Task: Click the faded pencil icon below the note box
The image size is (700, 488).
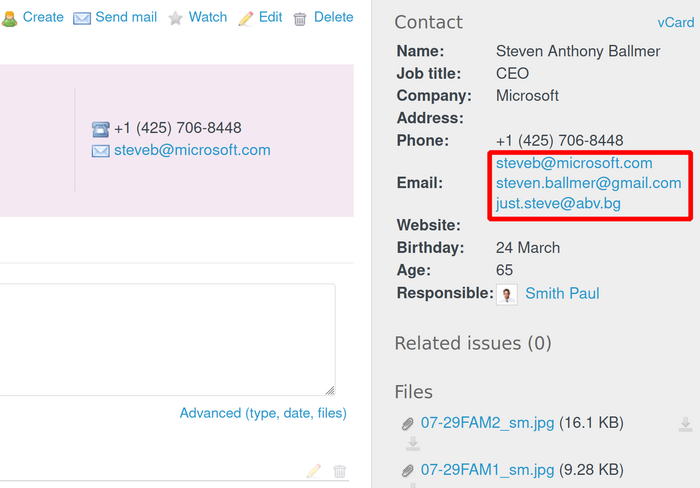Action: tap(314, 471)
